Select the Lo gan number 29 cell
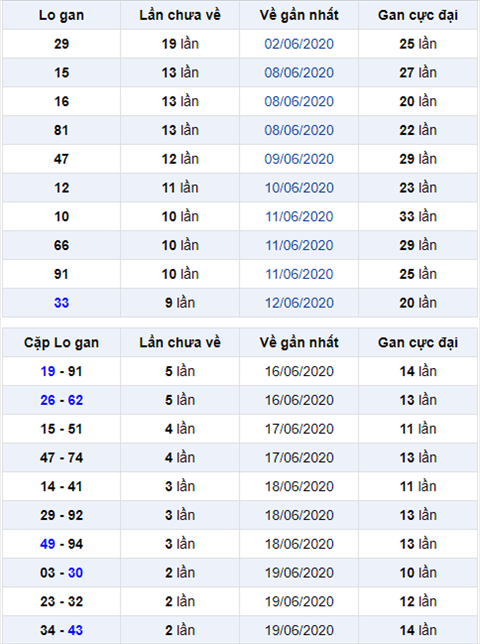Image resolution: width=480 pixels, height=644 pixels. pyautogui.click(x=61, y=44)
